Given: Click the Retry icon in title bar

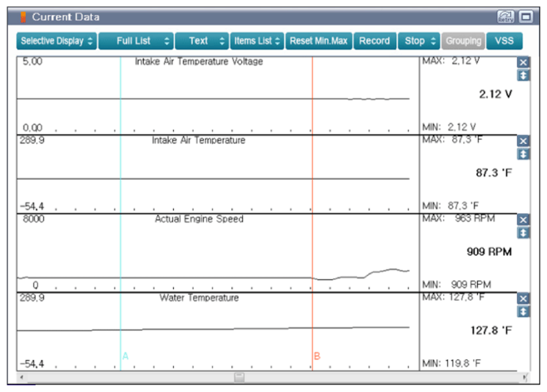Looking at the screenshot, I should (505, 17).
